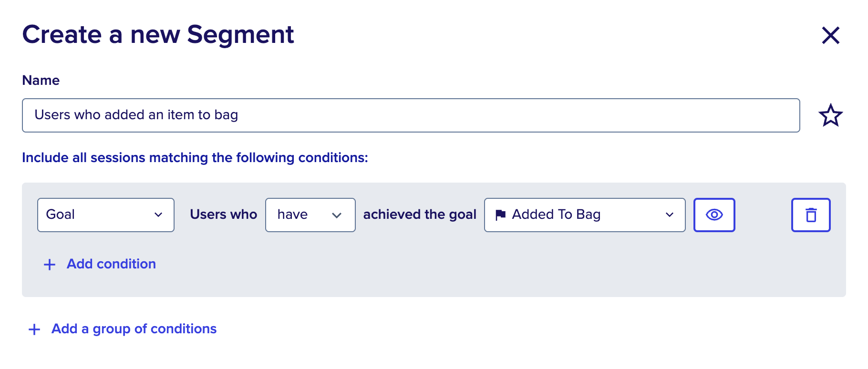Click the Name input containing the segment name
Viewport: 868px width, 369px height.
tap(410, 115)
